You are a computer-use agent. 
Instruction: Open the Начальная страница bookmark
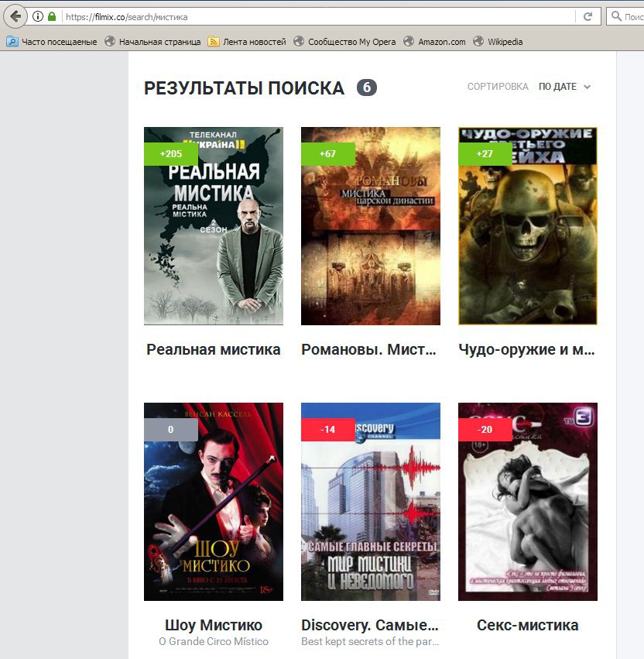click(x=153, y=42)
